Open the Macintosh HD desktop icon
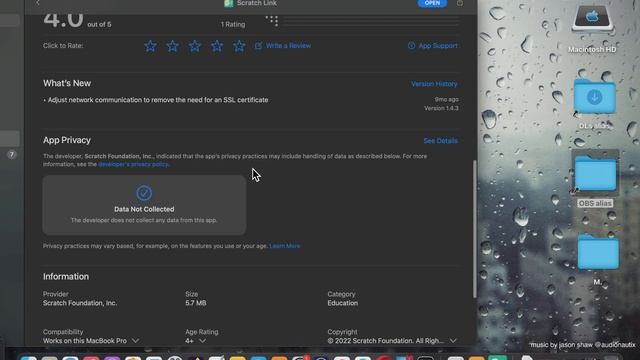 [592, 18]
